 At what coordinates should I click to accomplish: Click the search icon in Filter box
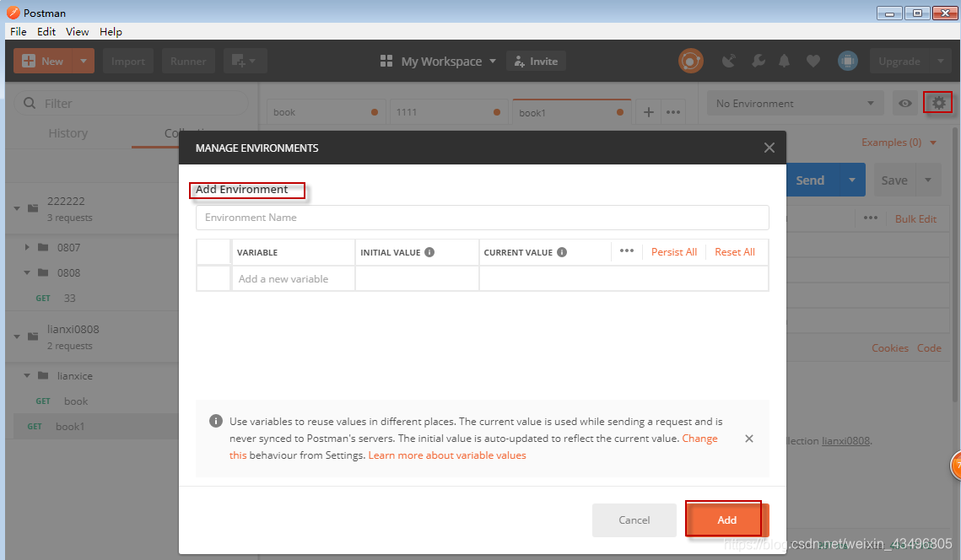(30, 103)
